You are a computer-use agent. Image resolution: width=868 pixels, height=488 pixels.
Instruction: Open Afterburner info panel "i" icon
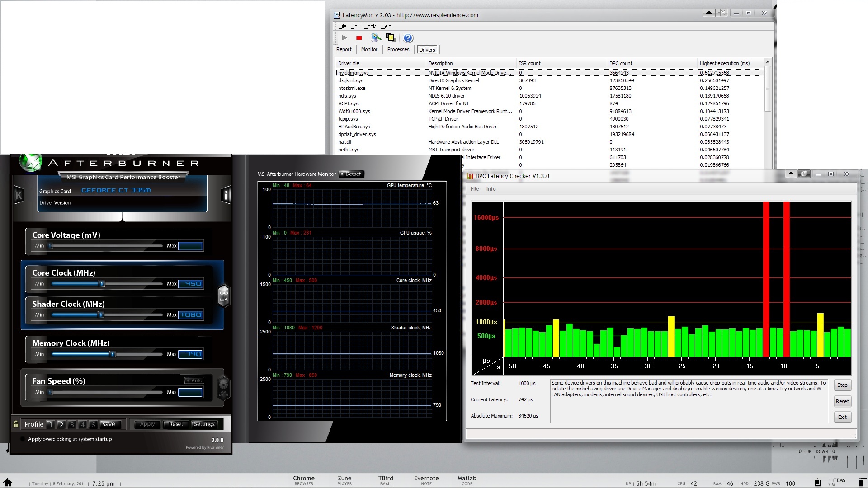(x=226, y=195)
